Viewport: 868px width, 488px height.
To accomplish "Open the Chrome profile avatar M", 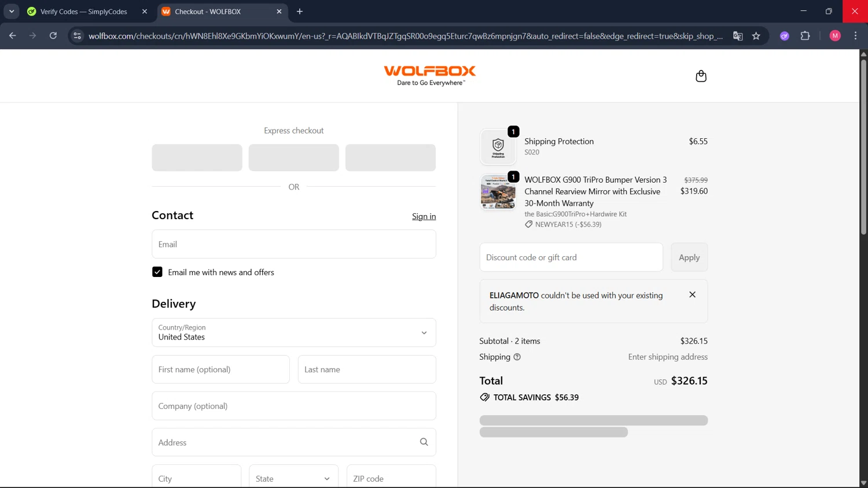I will coord(835,36).
